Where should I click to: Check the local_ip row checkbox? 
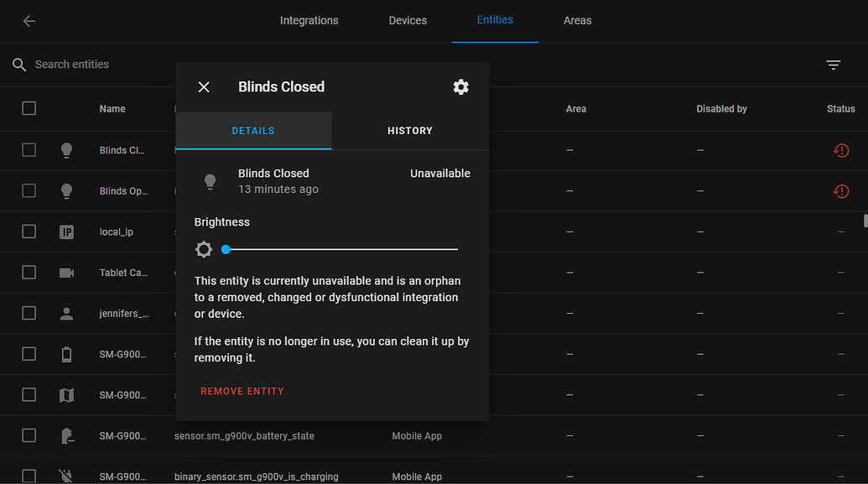tap(29, 232)
